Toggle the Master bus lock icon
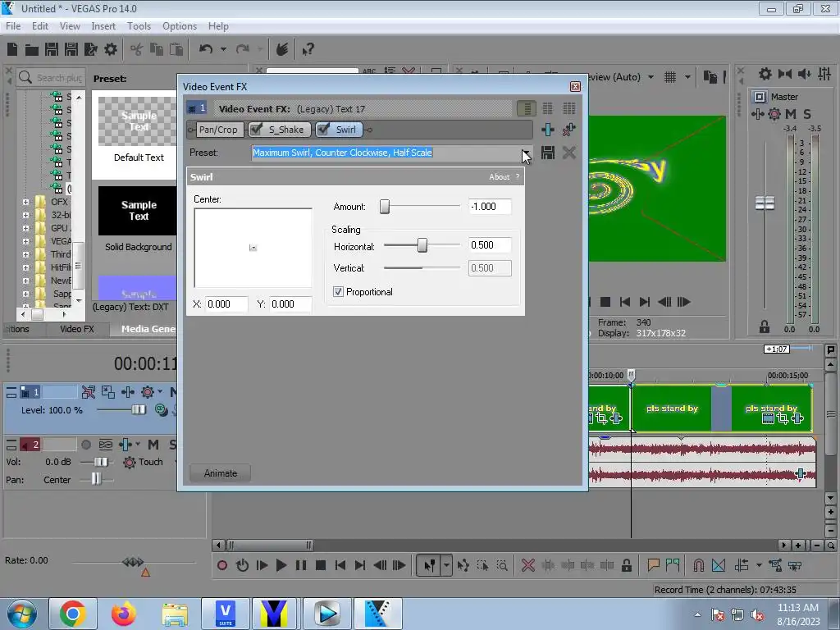Screen dimensions: 840x630 (x=765, y=326)
